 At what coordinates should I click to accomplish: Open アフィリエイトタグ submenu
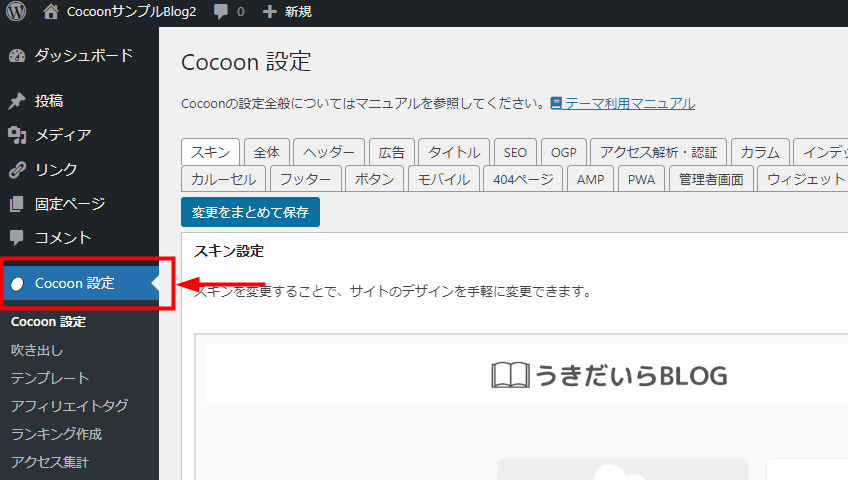(70, 406)
